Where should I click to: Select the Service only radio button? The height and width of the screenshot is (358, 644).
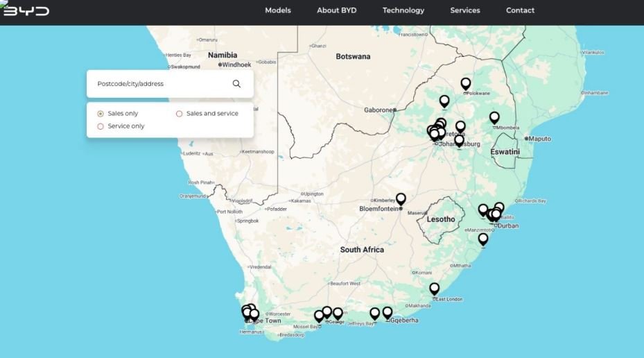[101, 126]
